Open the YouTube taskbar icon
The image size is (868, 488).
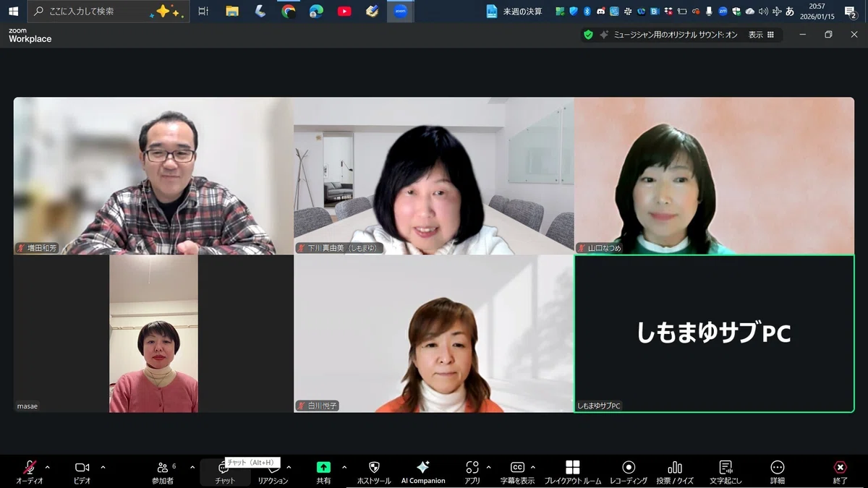click(344, 11)
